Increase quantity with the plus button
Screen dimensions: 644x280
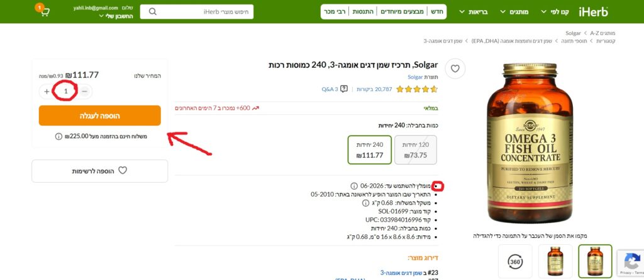click(47, 92)
